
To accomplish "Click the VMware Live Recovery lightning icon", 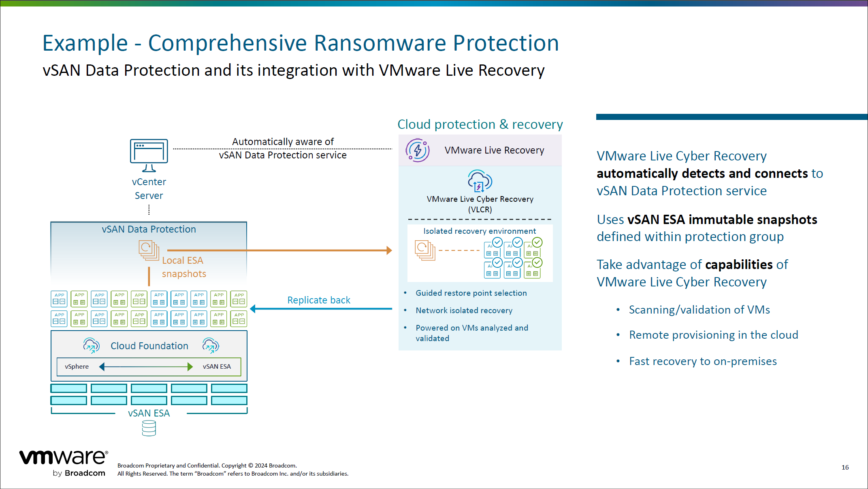I will point(417,150).
